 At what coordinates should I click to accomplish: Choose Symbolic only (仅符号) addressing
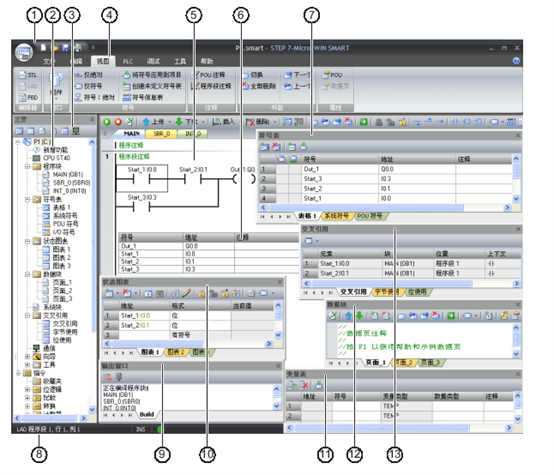coord(89,86)
